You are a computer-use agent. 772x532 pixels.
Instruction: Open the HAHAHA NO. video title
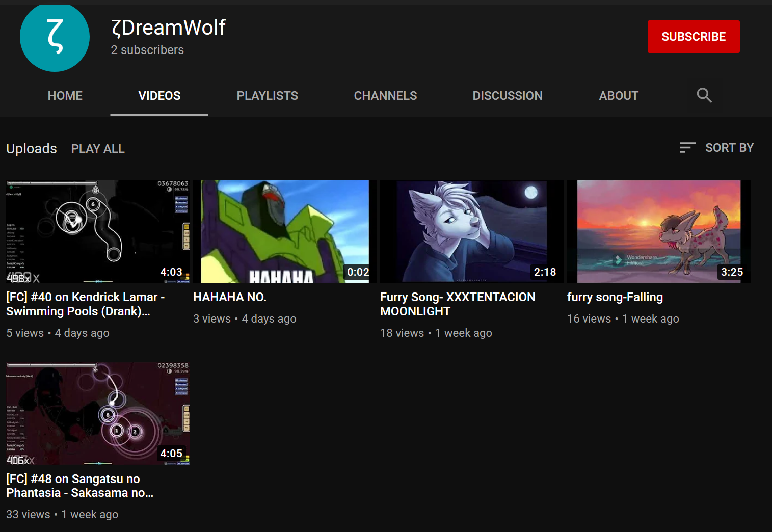point(230,297)
